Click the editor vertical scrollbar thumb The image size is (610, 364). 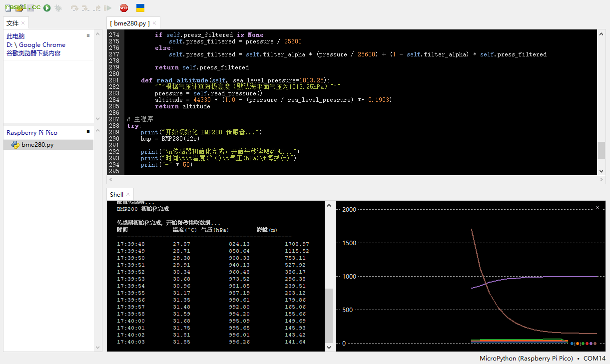pyautogui.click(x=601, y=150)
